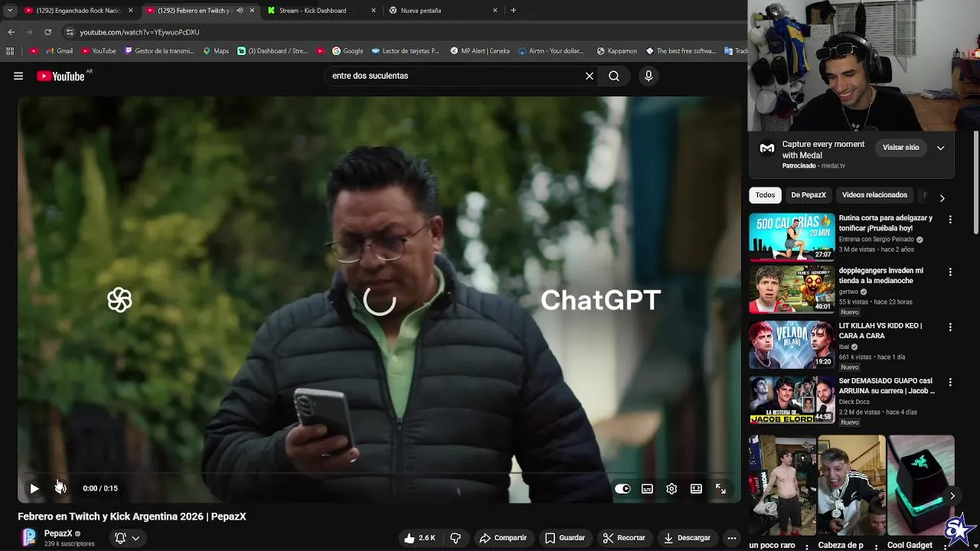The image size is (980, 551).
Task: Switch to theater mode
Action: (696, 488)
